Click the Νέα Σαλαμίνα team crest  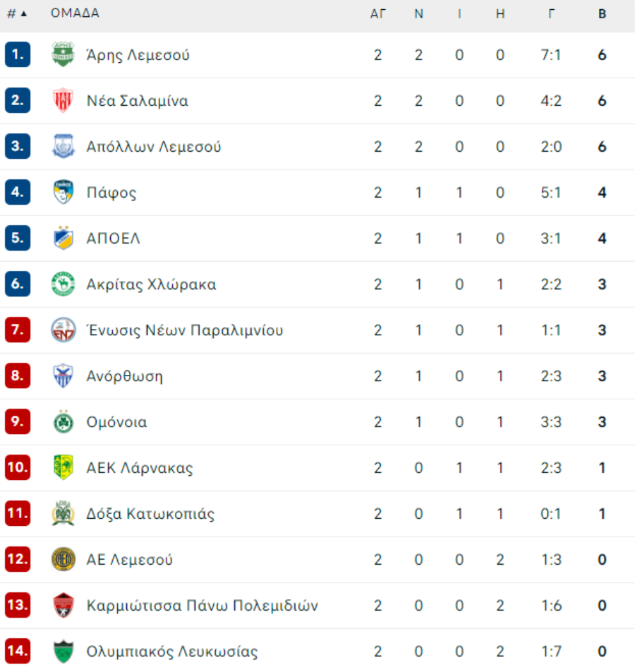[x=63, y=100]
